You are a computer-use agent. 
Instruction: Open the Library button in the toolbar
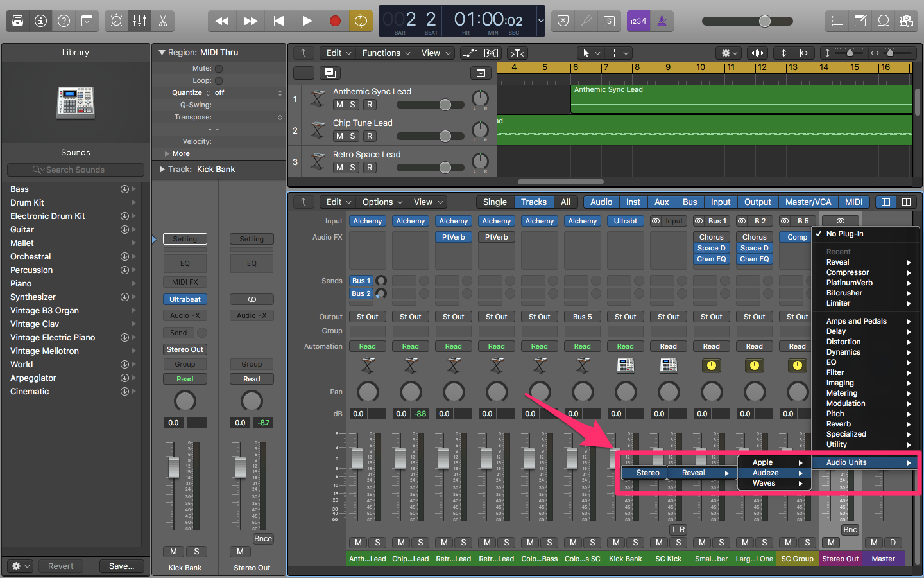pyautogui.click(x=18, y=21)
